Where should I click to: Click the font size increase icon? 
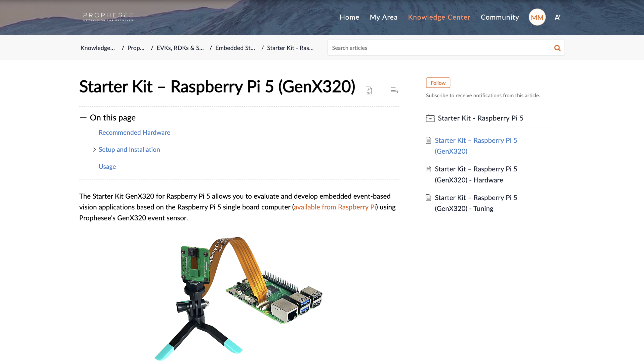coord(557,17)
